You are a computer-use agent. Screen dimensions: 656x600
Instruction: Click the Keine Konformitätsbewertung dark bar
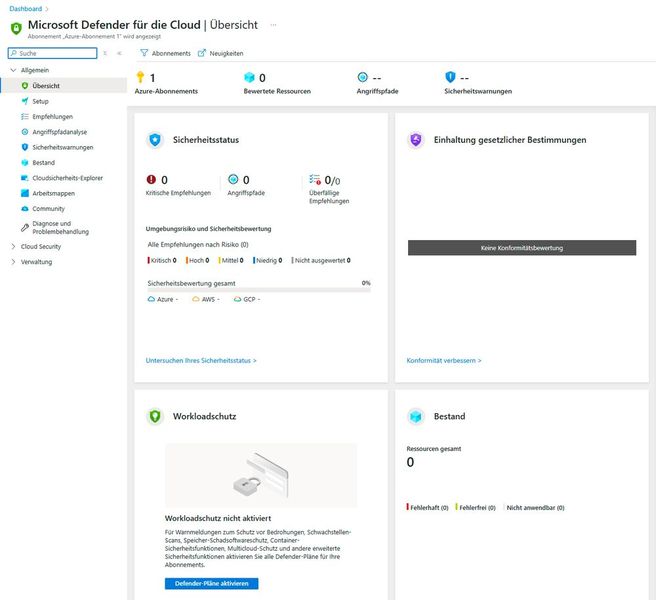coord(522,248)
